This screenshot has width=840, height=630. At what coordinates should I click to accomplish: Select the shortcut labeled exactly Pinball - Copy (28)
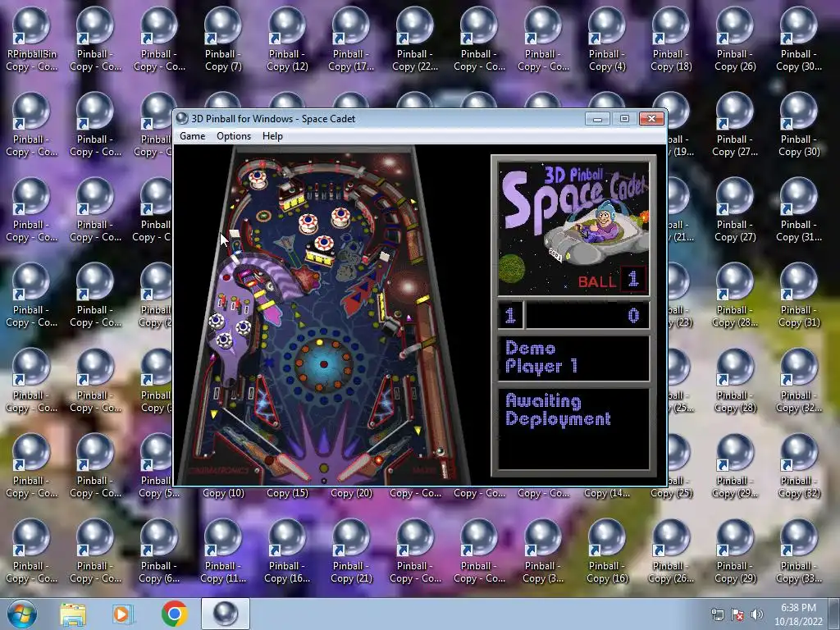pyautogui.click(x=735, y=381)
